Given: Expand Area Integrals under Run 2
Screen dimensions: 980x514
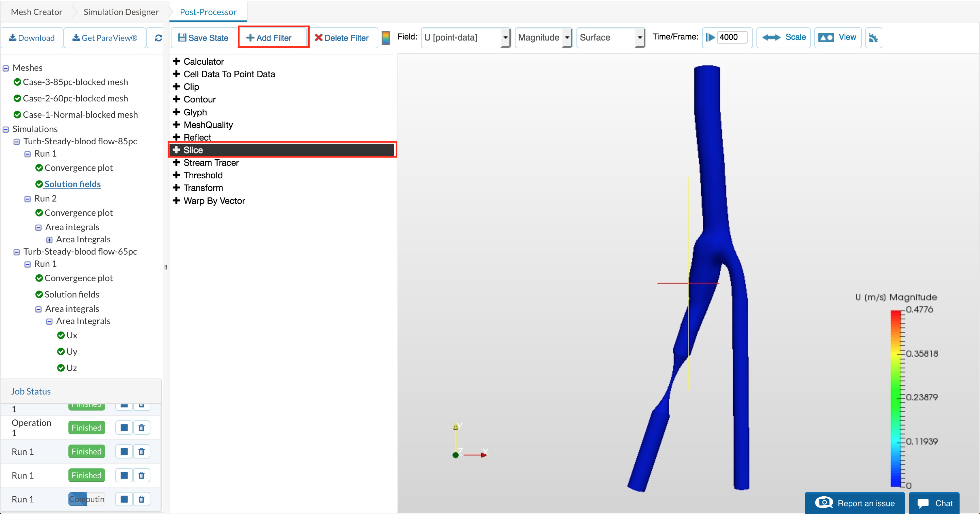Looking at the screenshot, I should pos(49,240).
